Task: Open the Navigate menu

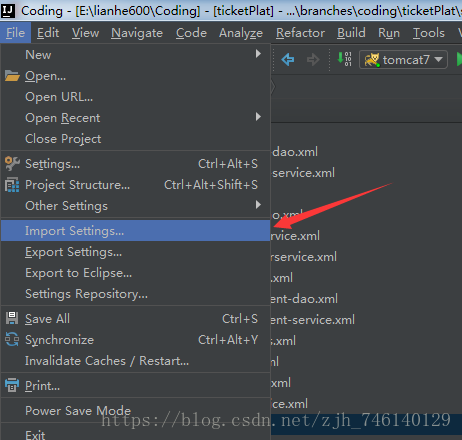Action: 137,33
